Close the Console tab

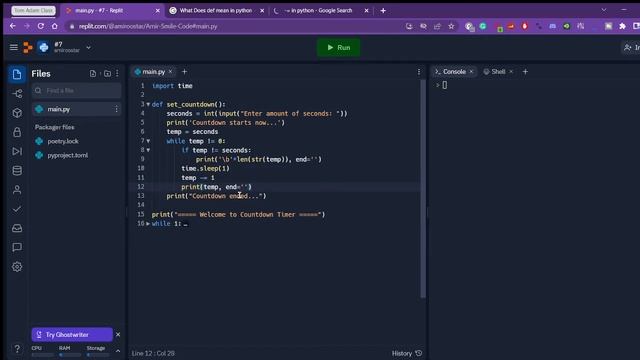pyautogui.click(x=471, y=71)
